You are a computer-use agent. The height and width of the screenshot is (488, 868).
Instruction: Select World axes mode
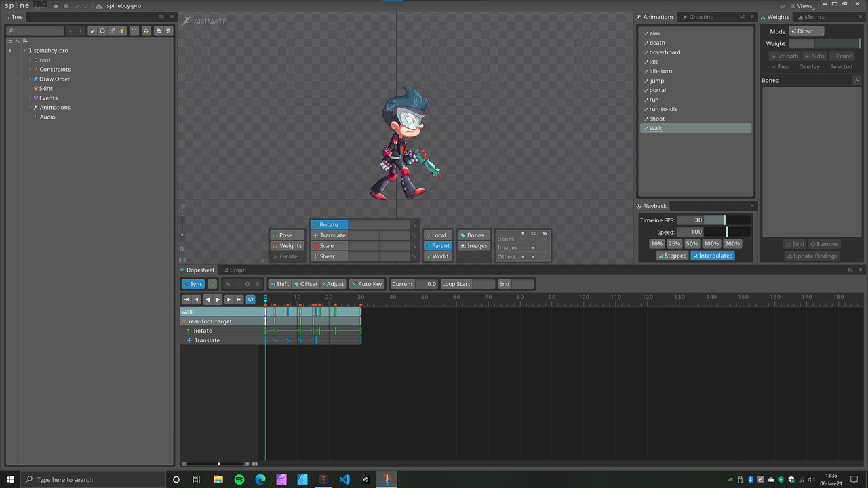coord(437,256)
